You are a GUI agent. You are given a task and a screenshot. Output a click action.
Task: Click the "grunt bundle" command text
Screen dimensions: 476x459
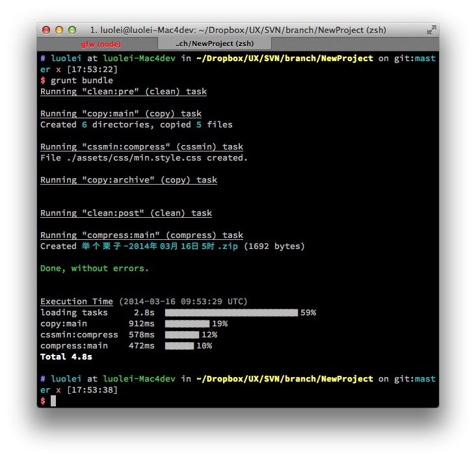click(81, 81)
